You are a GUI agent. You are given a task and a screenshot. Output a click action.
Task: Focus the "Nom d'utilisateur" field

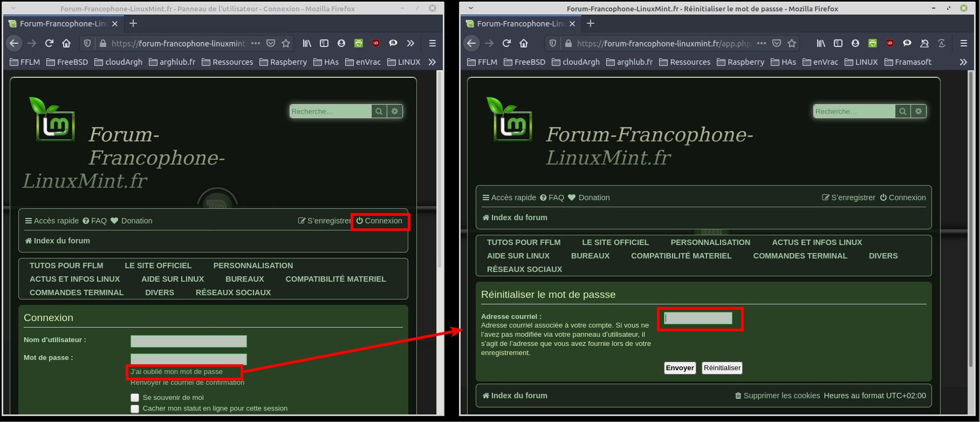pyautogui.click(x=189, y=341)
